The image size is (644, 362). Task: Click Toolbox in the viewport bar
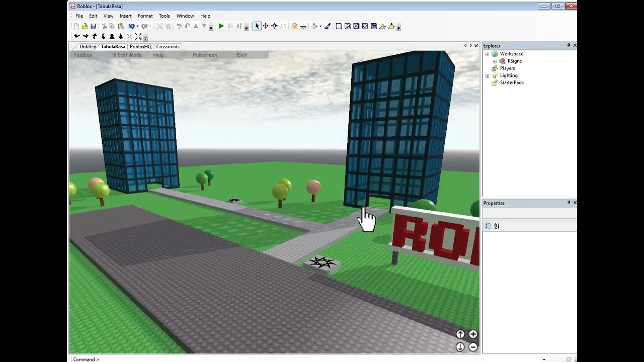[x=83, y=55]
